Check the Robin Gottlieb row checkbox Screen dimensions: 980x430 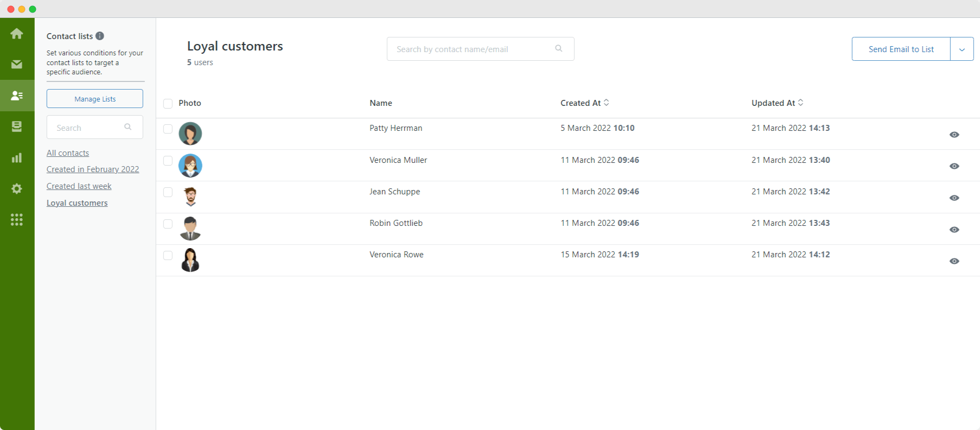[168, 224]
